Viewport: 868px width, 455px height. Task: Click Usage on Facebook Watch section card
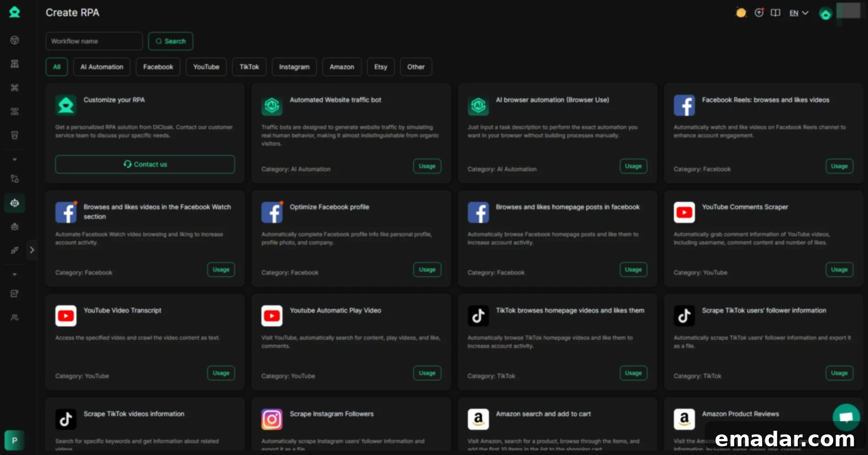(221, 270)
